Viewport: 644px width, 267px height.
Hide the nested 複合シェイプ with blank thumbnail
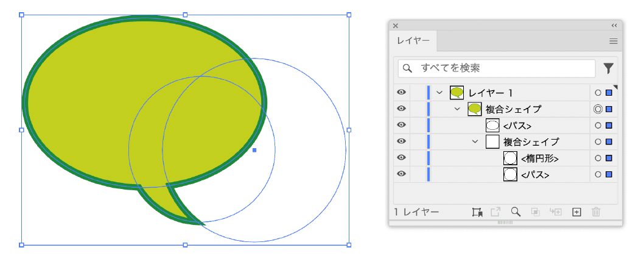(401, 141)
